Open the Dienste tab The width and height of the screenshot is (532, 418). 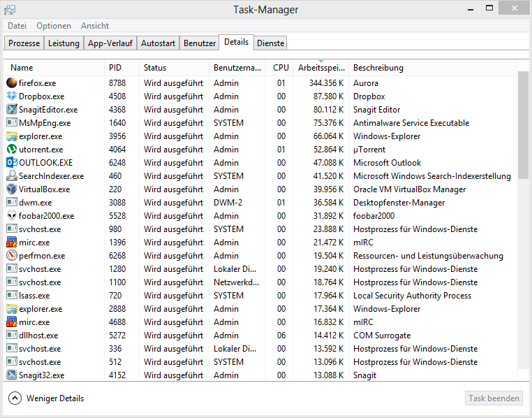pyautogui.click(x=270, y=43)
